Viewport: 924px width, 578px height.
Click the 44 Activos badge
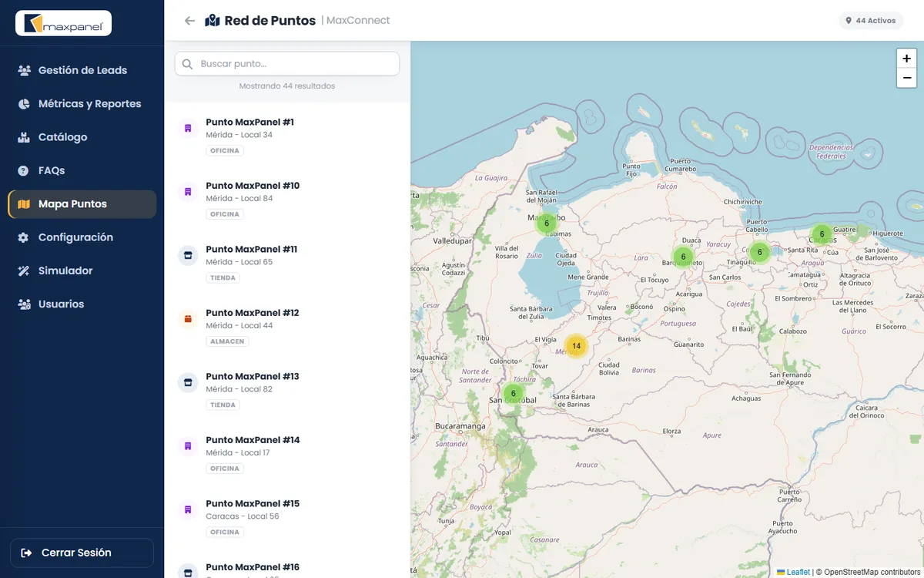(871, 21)
